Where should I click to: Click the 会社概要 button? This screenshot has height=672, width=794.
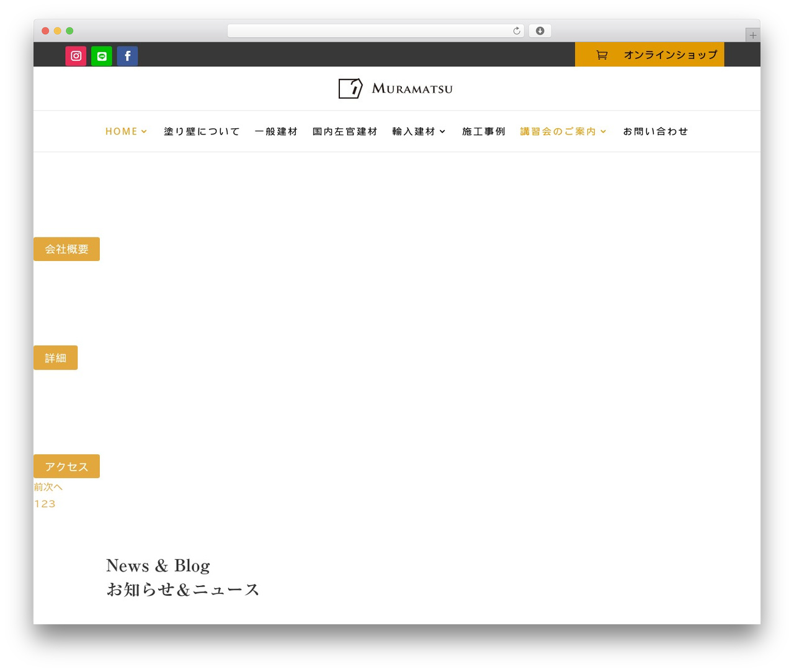pos(66,249)
